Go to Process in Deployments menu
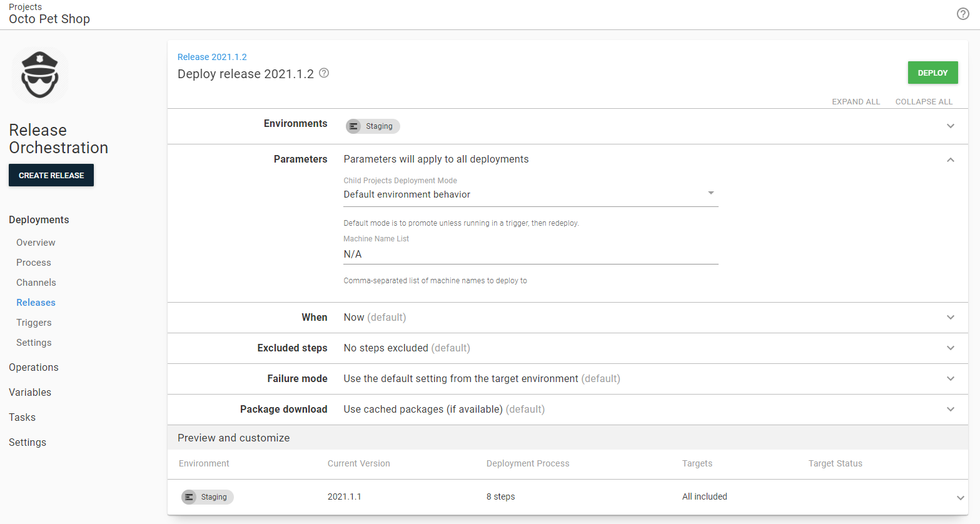980x524 pixels. 34,263
